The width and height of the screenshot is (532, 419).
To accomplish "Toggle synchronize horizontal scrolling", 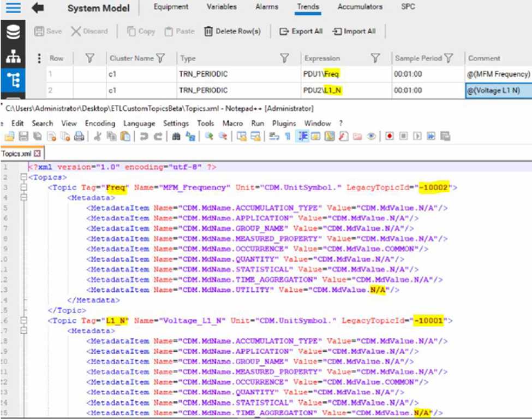I will point(255,137).
